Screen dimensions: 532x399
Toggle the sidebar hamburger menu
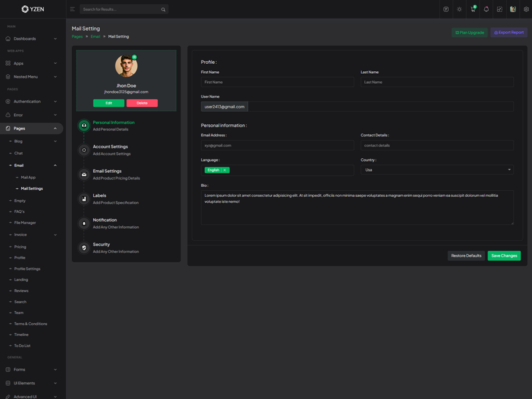point(72,9)
